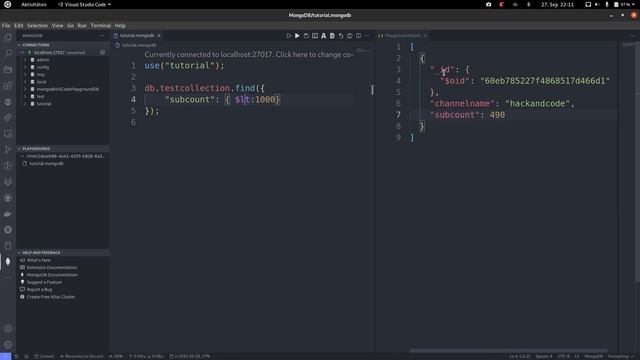Click the horizontal scrollbar in Playground Result
The image size is (640, 360).
point(508,351)
